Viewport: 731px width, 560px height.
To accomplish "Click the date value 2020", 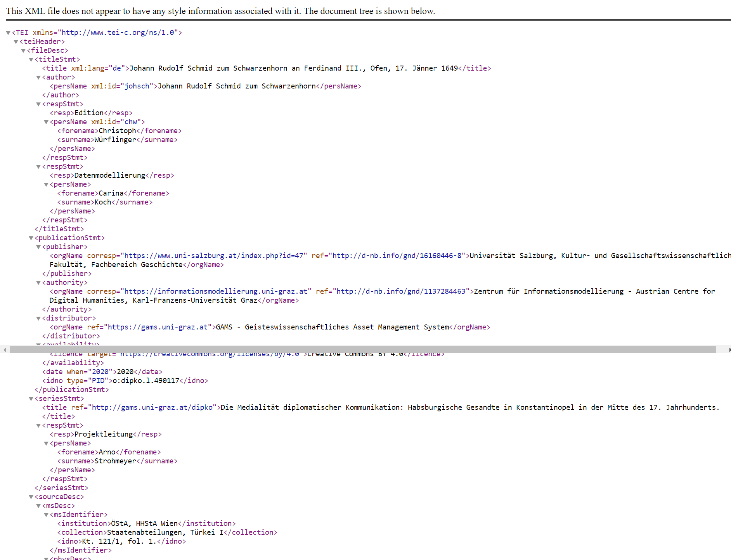I will (125, 372).
